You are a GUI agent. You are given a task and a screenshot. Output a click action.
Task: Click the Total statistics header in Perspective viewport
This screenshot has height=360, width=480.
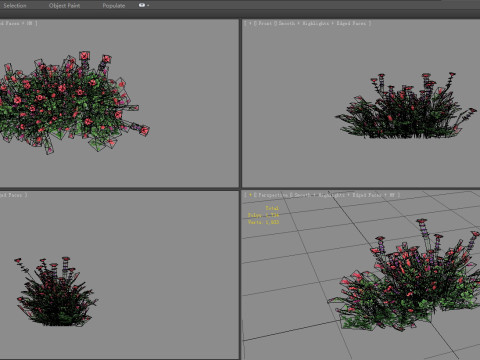point(272,208)
